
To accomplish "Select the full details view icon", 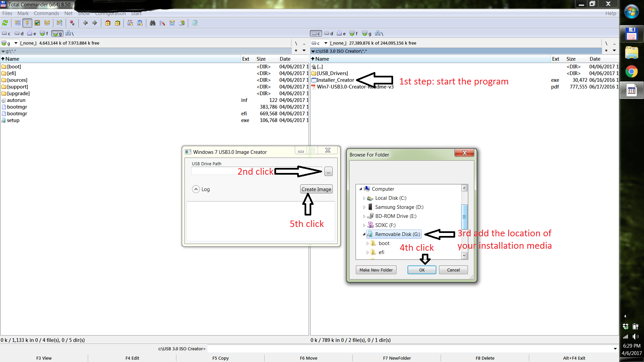I will (27, 23).
